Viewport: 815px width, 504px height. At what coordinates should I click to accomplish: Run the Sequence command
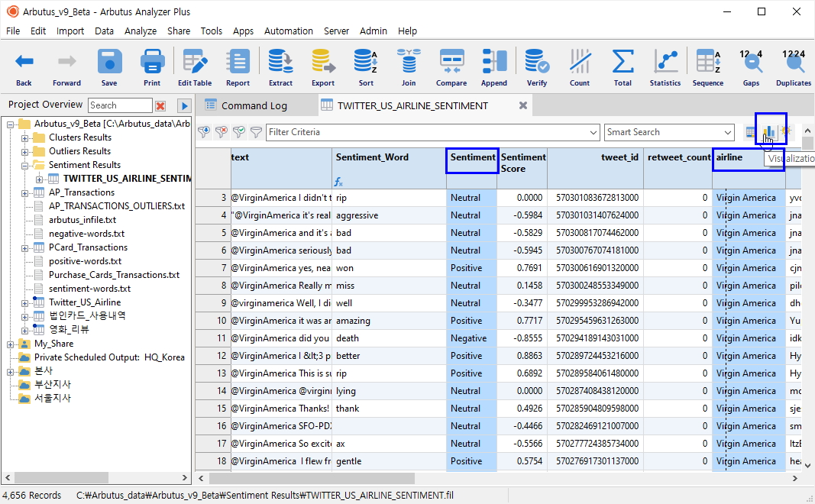[x=708, y=62]
